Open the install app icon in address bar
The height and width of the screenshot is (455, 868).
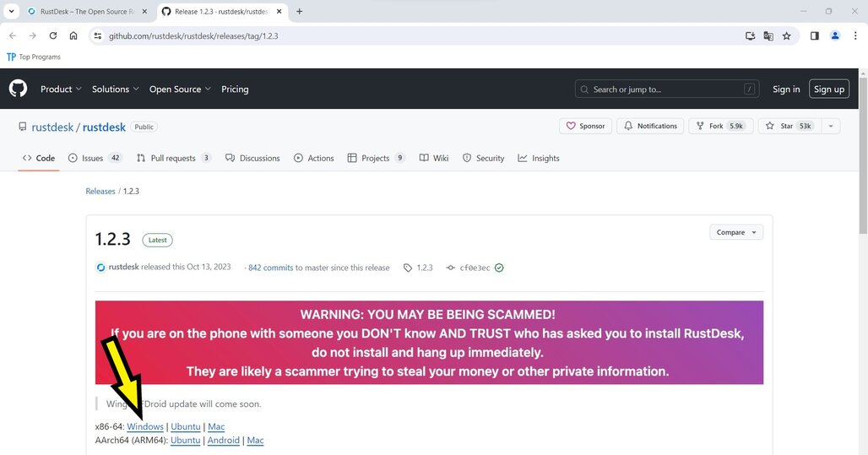click(750, 36)
